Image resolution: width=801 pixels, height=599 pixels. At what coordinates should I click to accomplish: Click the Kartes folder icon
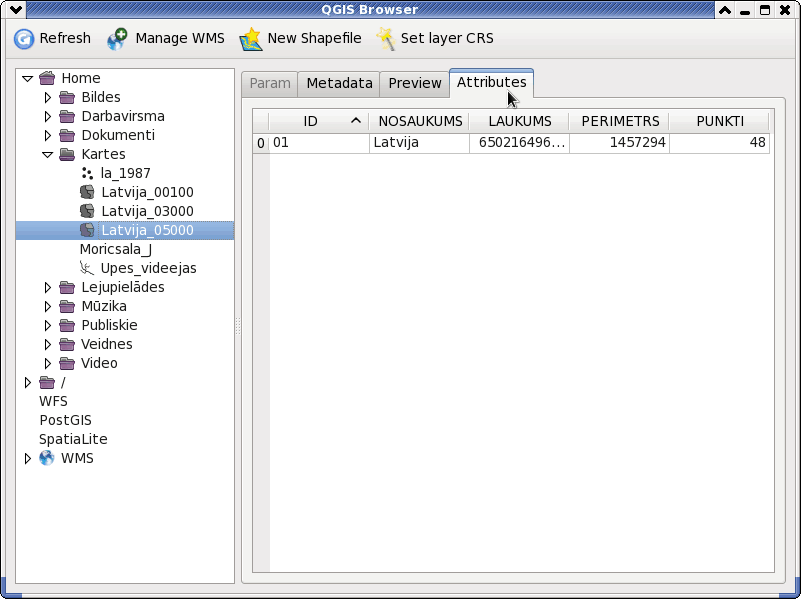tap(67, 154)
